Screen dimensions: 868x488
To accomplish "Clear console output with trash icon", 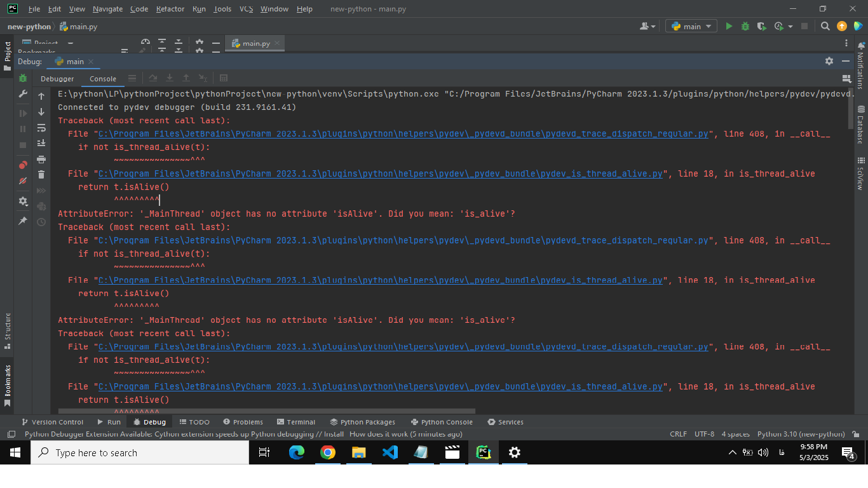I will click(41, 175).
